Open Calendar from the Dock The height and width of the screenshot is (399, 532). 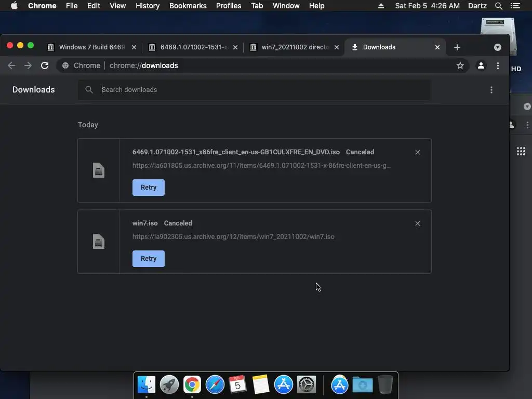237,385
